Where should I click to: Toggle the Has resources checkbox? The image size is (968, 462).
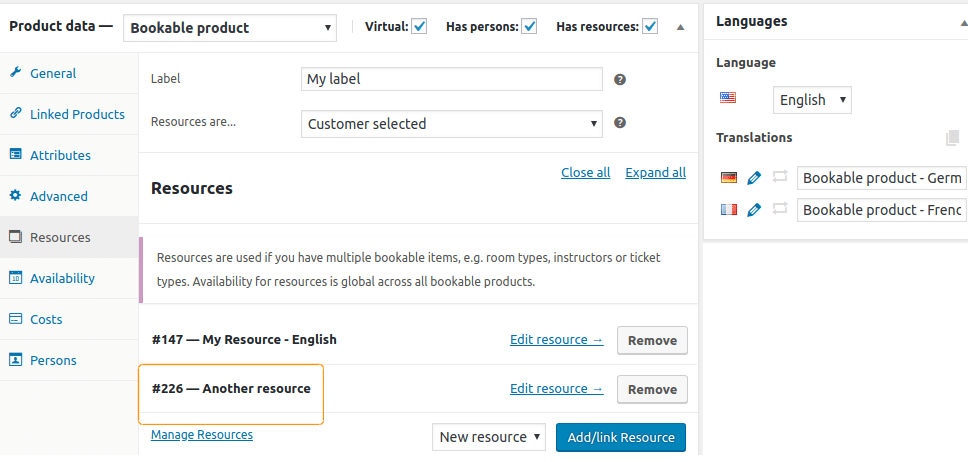(x=649, y=27)
